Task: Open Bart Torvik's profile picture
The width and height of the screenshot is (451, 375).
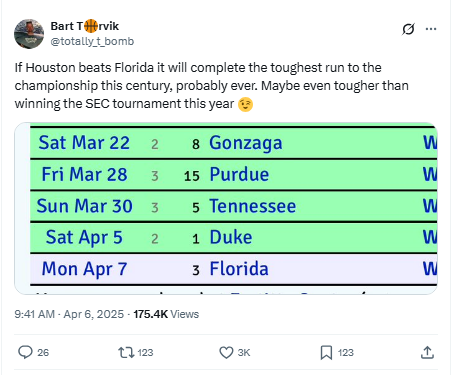Action: (x=29, y=34)
